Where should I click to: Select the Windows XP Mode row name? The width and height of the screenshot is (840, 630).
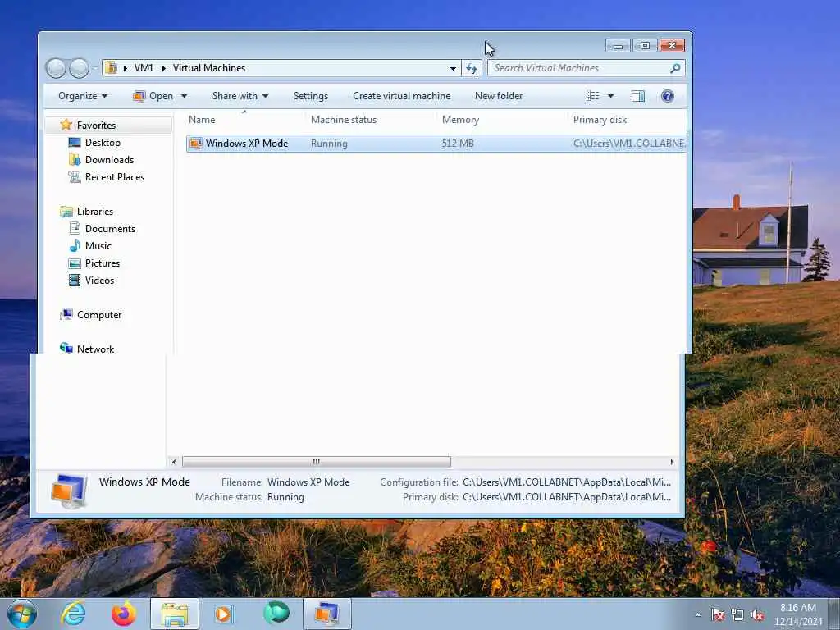click(x=246, y=143)
